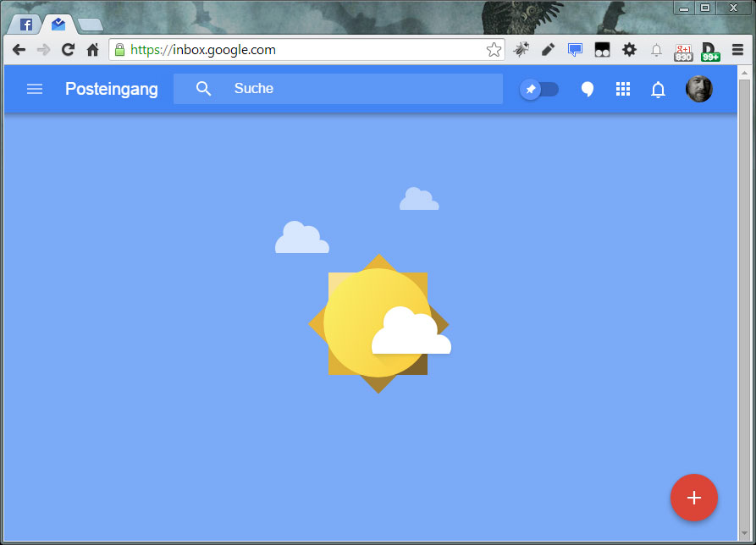Open the black glasses extension icon

pyautogui.click(x=602, y=50)
